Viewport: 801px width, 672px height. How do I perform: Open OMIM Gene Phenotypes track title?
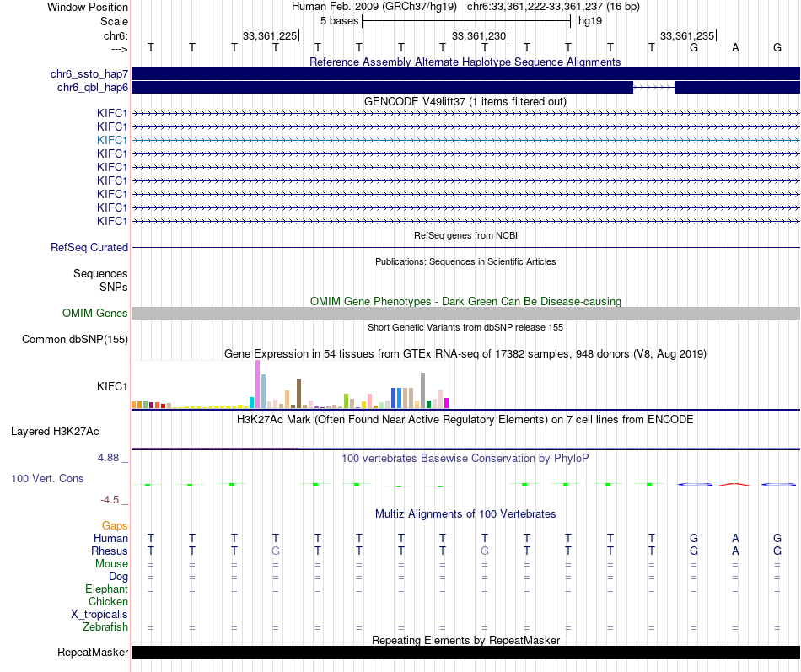[465, 302]
